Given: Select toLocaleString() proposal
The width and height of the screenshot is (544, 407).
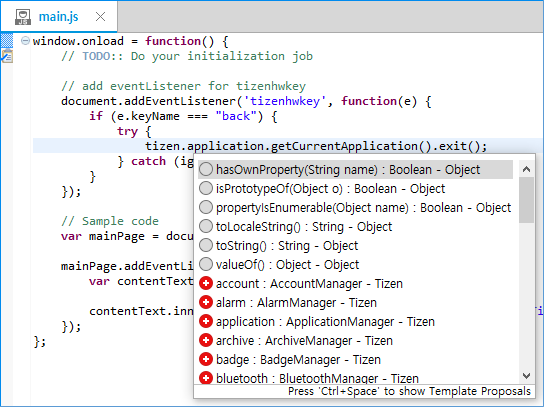Looking at the screenshot, I should pos(355,227).
